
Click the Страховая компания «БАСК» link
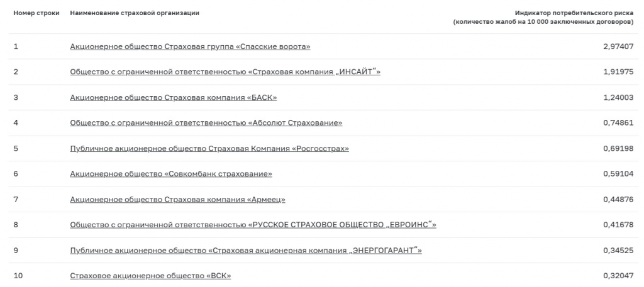click(174, 97)
